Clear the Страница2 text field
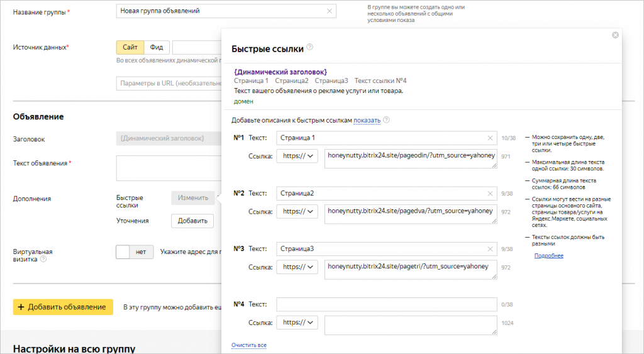This screenshot has height=354, width=644. click(490, 194)
